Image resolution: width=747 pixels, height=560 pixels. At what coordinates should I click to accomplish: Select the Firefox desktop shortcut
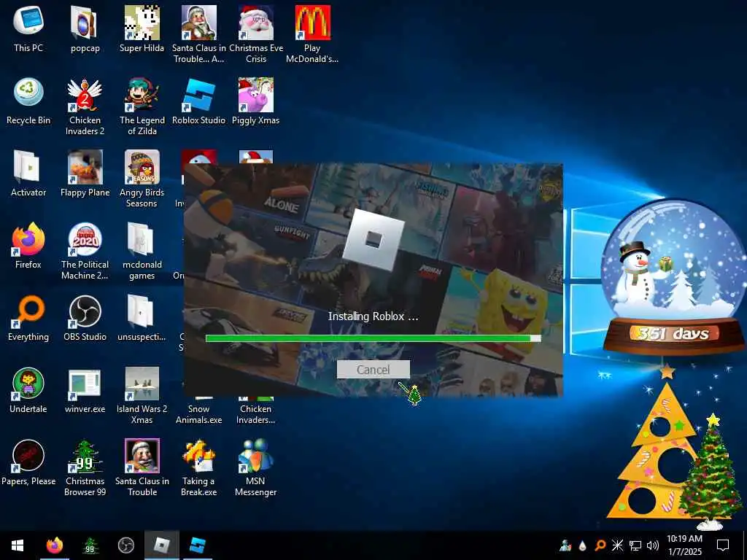pos(28,246)
